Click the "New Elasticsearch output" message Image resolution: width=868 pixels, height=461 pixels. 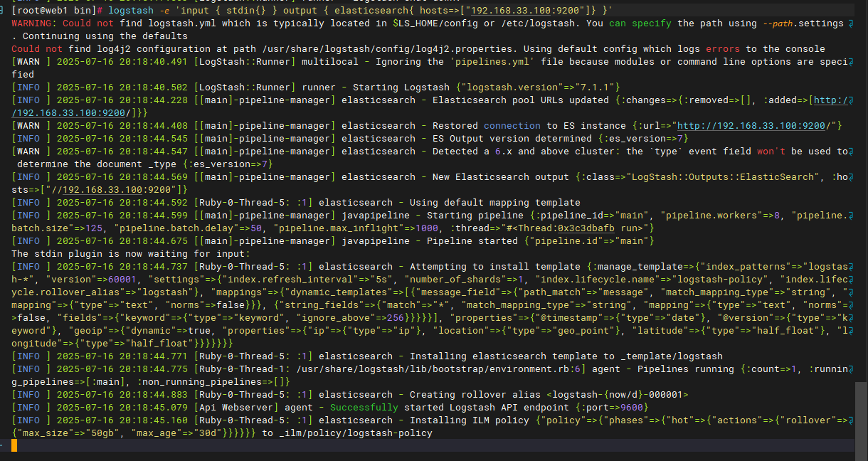coord(501,177)
